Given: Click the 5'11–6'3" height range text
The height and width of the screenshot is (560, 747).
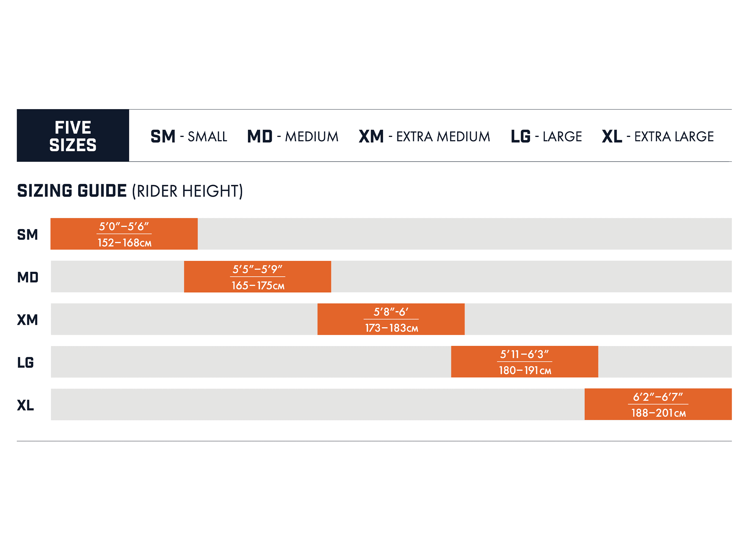Looking at the screenshot, I should tap(524, 354).
